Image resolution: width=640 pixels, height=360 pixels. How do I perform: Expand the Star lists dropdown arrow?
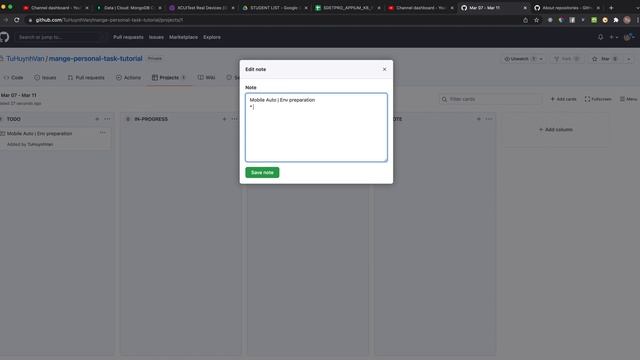pos(629,59)
